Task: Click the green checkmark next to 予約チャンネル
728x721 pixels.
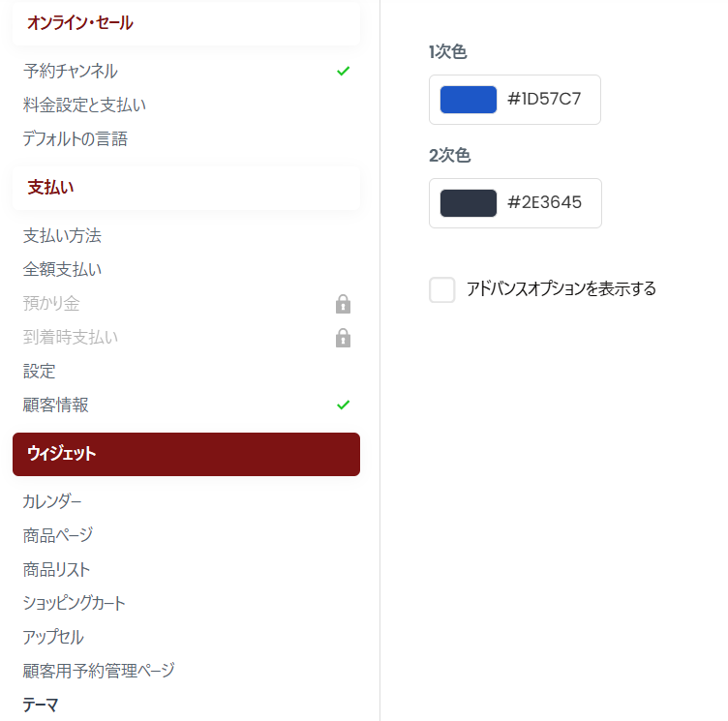Action: tap(343, 71)
